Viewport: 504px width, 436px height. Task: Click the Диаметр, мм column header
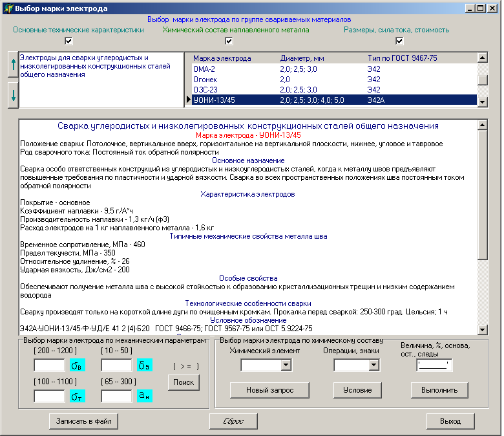(x=302, y=58)
